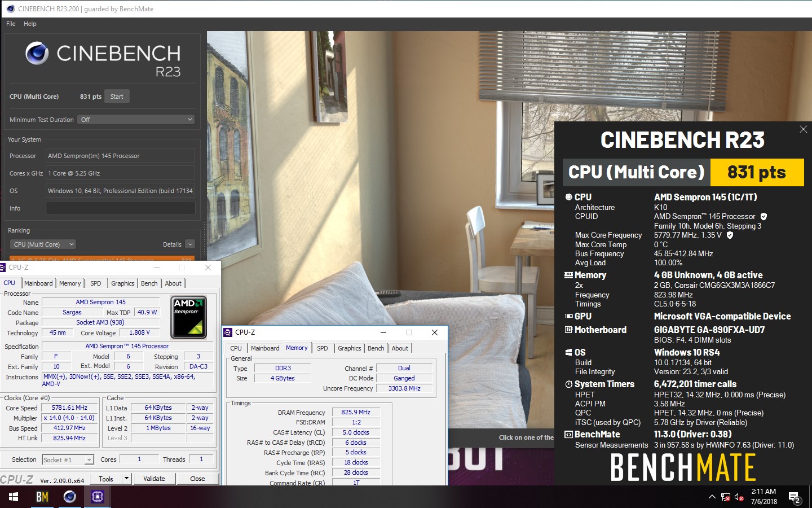Start the CPU Multi Core test
Screen dimensions: 812x508
click(117, 97)
